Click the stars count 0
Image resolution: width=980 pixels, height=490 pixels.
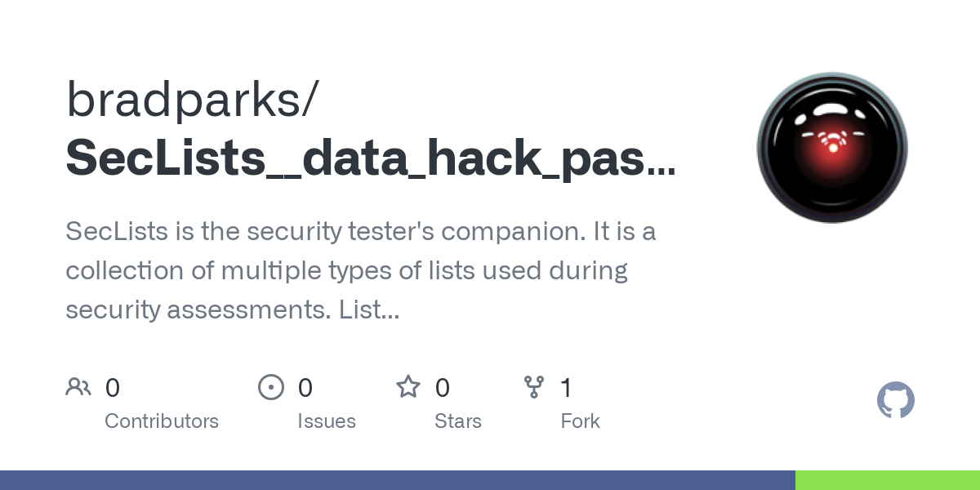pyautogui.click(x=443, y=387)
